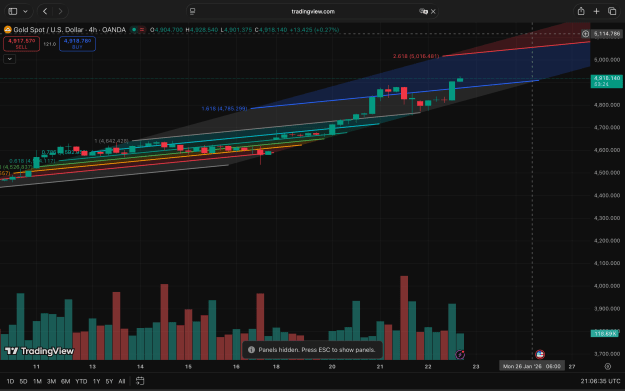Click the TradingView logo

coord(39,351)
